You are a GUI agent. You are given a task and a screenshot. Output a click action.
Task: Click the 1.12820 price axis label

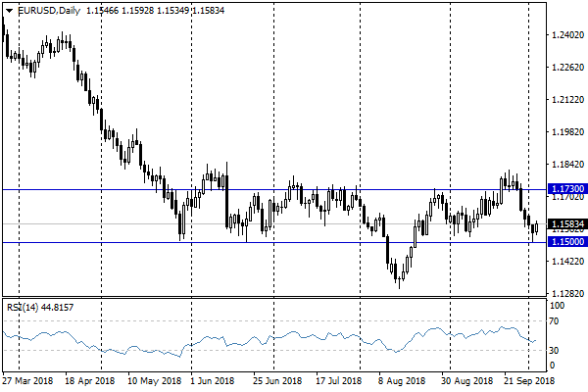565,294
